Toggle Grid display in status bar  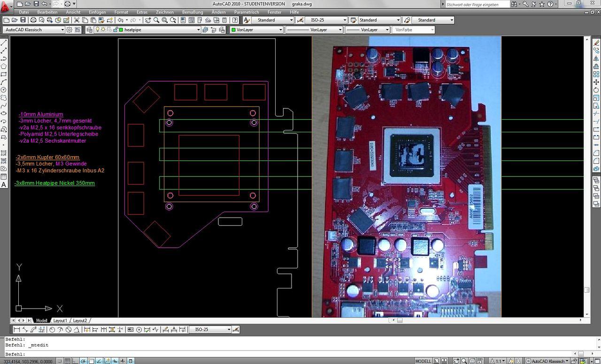pos(68,361)
